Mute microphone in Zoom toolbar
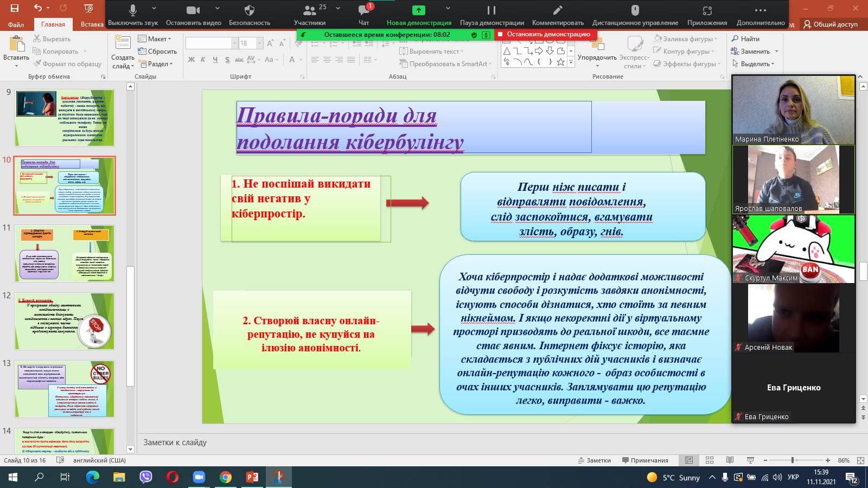Viewport: 868px width, 488px height. [133, 15]
